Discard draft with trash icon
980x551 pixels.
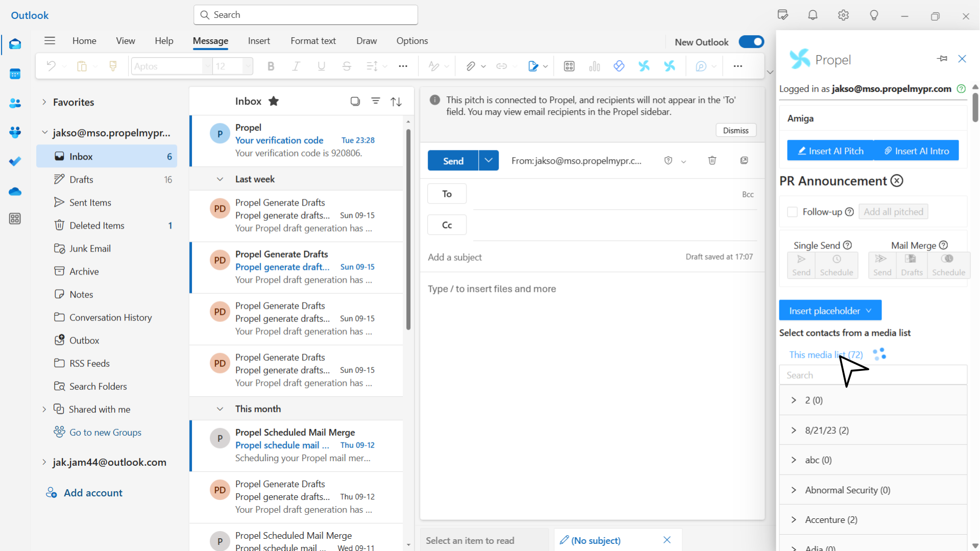pos(712,161)
